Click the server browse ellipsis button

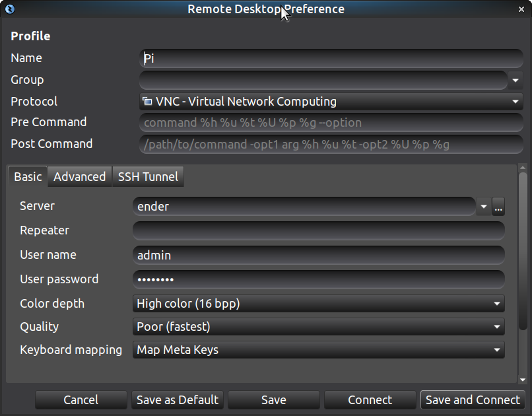point(498,207)
